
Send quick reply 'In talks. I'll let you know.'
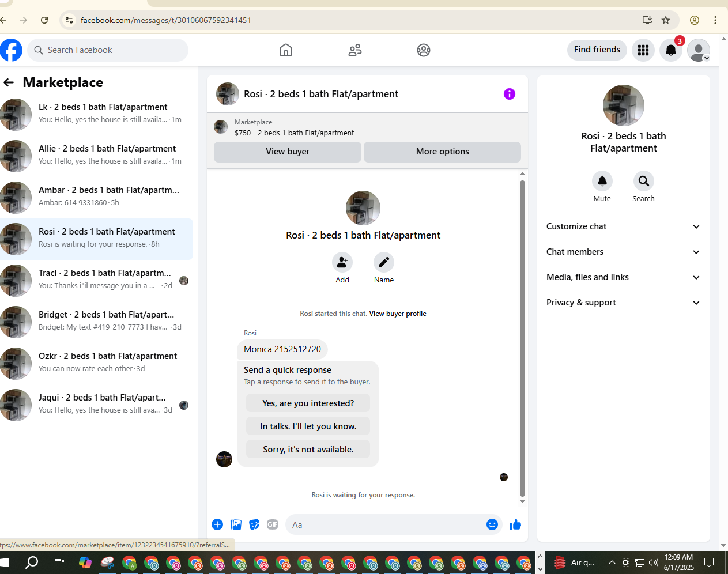[x=308, y=426]
